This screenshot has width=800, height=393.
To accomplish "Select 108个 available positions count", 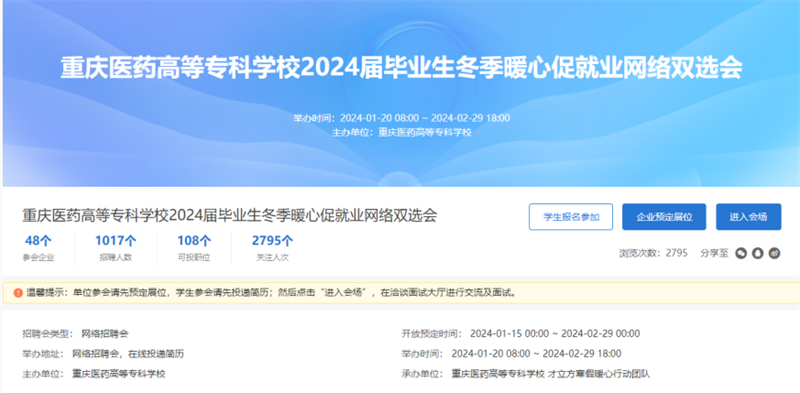I will tap(194, 240).
